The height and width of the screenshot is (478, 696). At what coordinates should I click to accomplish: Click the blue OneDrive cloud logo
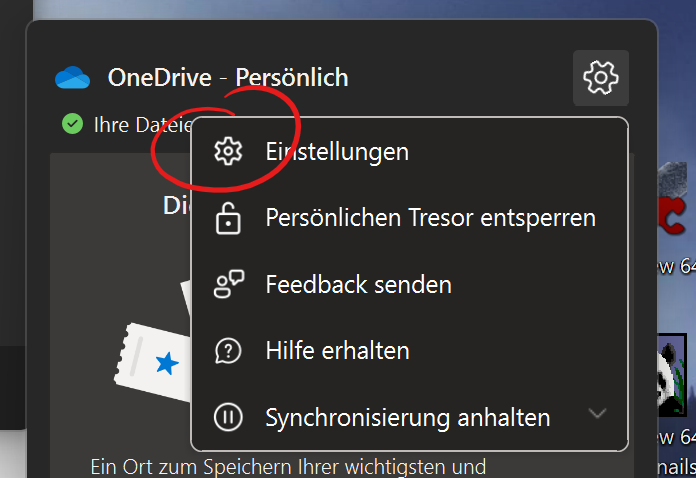(x=73, y=77)
